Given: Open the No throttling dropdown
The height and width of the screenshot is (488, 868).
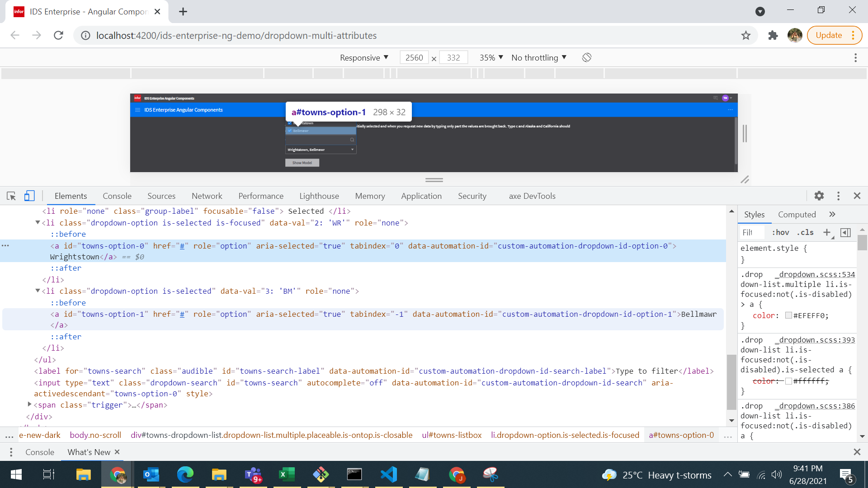Looking at the screenshot, I should (x=539, y=57).
